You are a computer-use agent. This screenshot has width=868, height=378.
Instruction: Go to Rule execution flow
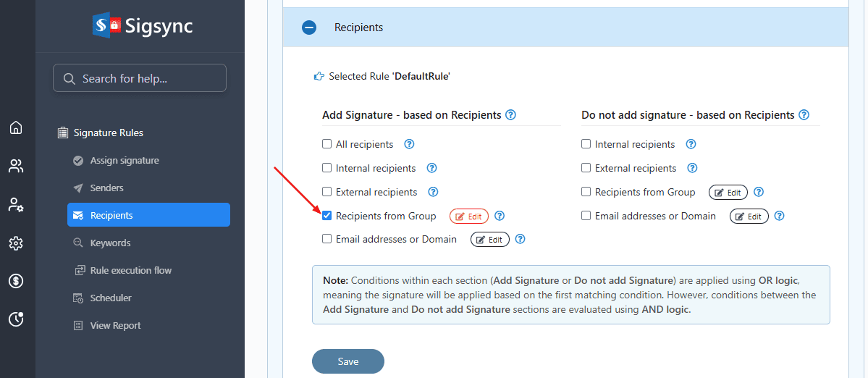[x=130, y=271]
